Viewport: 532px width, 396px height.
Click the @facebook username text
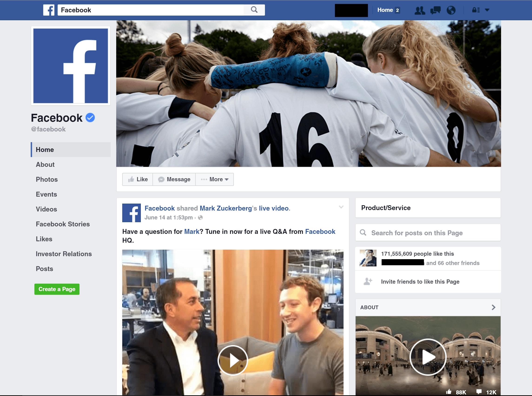[x=48, y=129]
